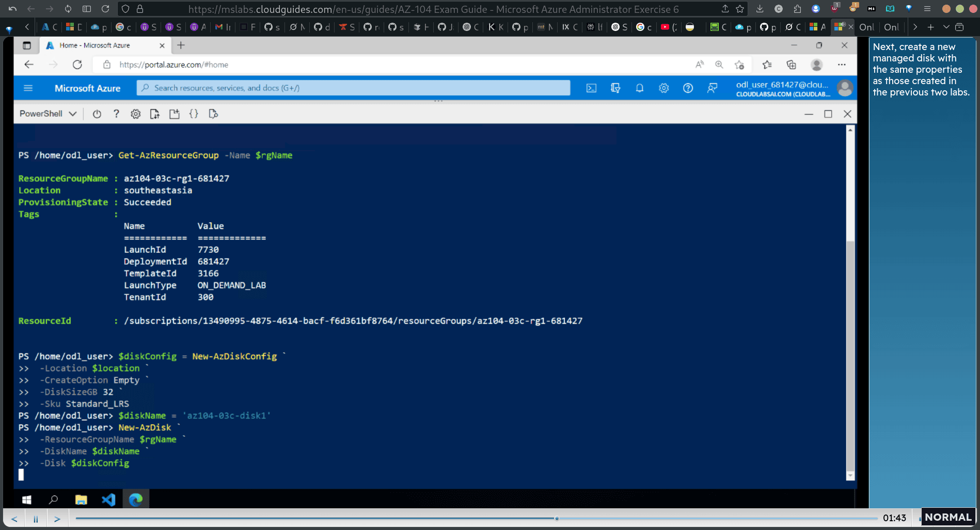980x530 pixels.
Task: Click the outer browser cloudguides URL bar
Action: (x=433, y=9)
